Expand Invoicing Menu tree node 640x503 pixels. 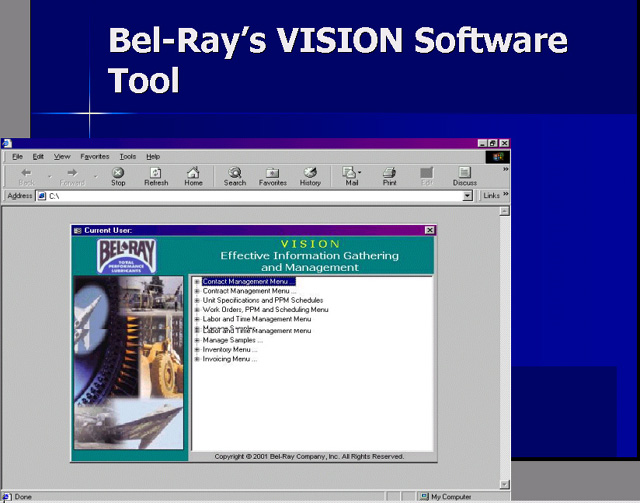197,359
